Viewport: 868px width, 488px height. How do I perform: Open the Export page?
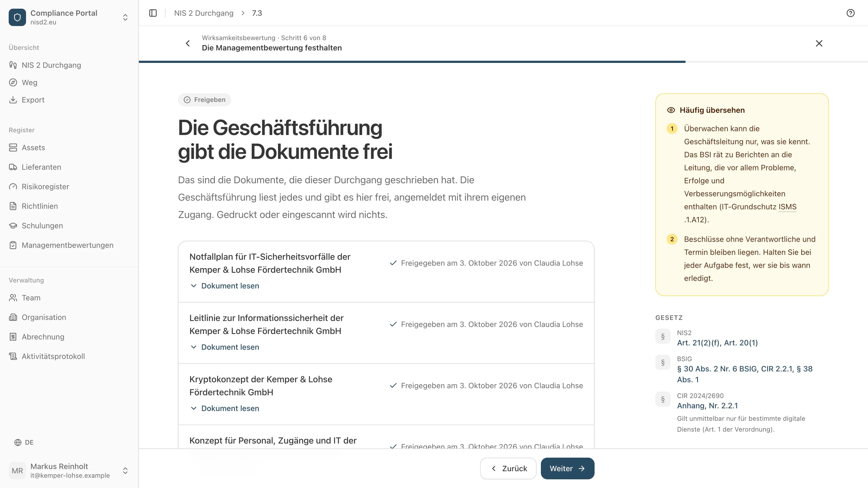pyautogui.click(x=69, y=100)
